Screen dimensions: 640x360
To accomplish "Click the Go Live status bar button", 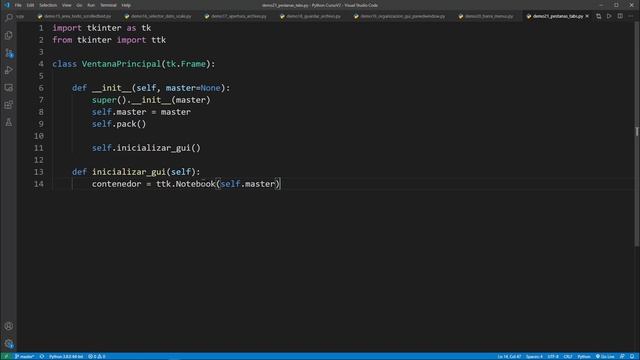I will tap(605, 356).
